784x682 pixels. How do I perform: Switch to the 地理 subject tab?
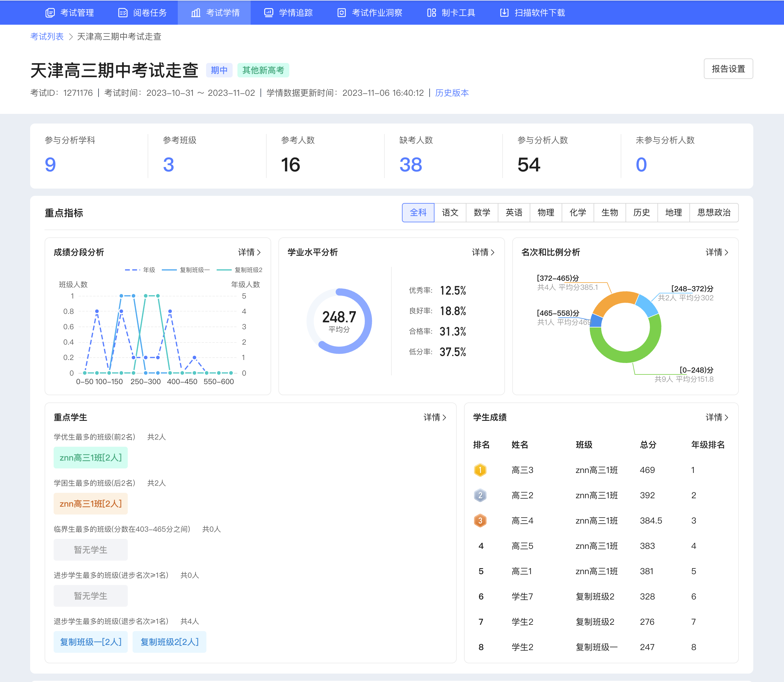pos(674,212)
